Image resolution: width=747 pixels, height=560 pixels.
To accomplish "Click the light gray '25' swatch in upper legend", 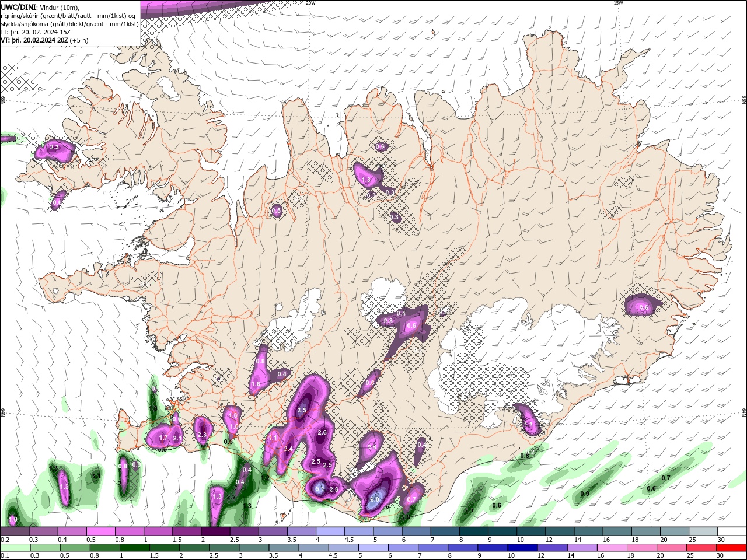I will pos(703,531).
